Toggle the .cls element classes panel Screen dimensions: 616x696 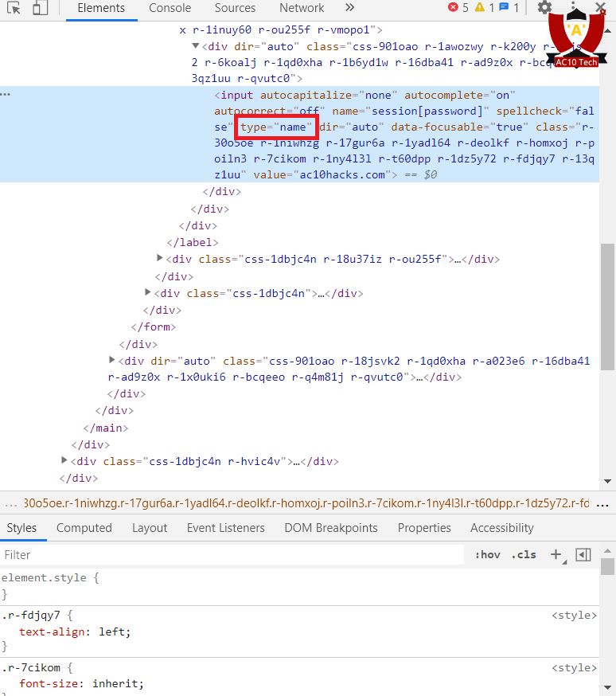(524, 554)
